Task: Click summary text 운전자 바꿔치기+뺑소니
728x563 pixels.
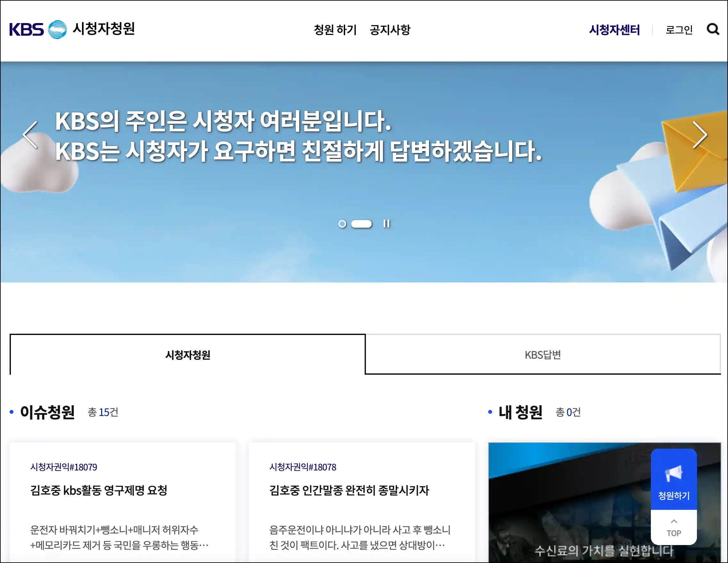Action: (119, 537)
